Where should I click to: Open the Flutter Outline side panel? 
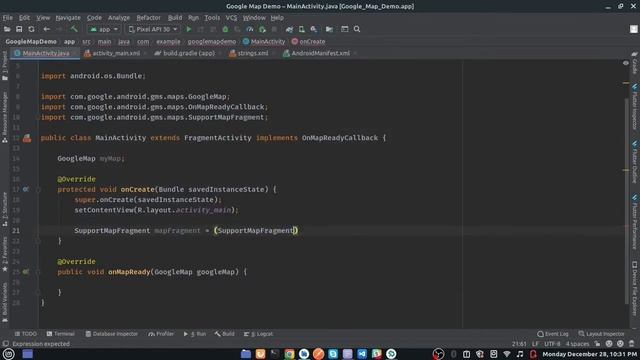point(635,162)
